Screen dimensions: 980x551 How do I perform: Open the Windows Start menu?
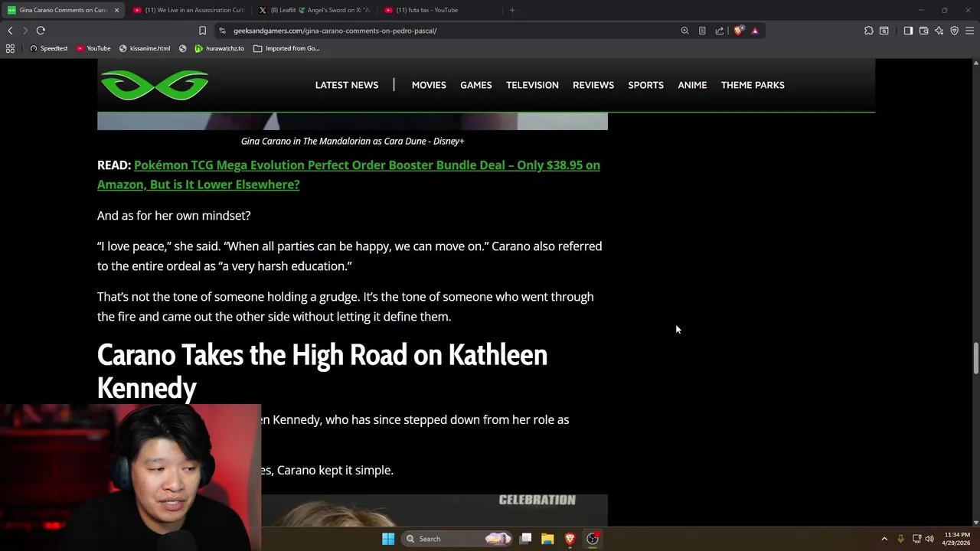tap(388, 539)
